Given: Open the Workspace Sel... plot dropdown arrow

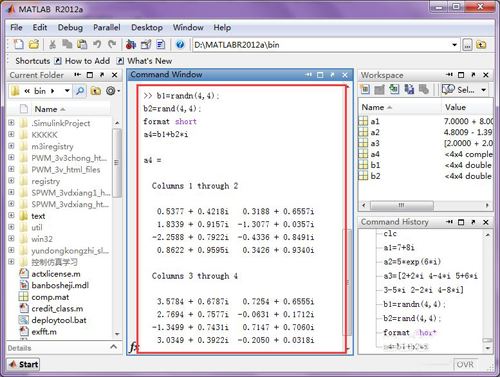Looking at the screenshot, I should click(x=484, y=90).
